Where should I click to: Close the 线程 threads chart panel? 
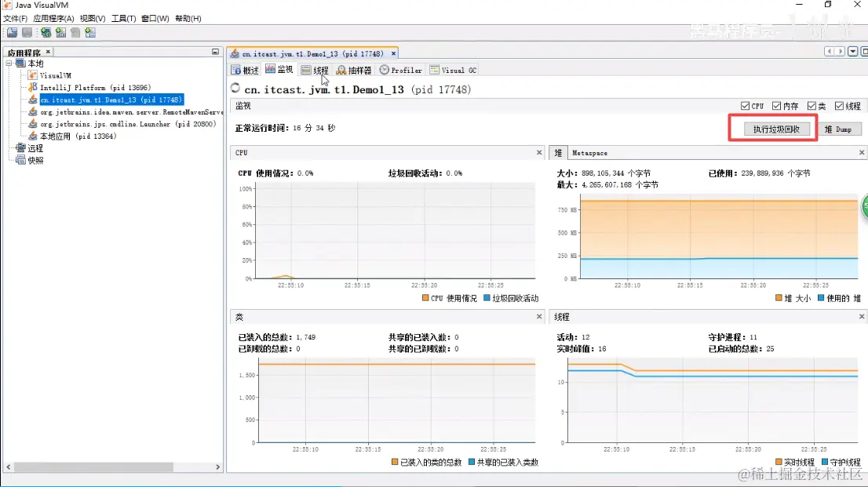coord(862,317)
